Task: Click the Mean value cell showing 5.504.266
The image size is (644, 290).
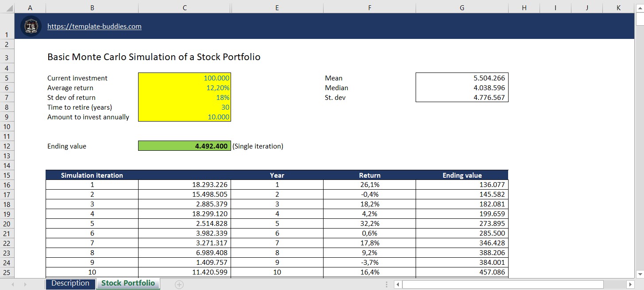Action: [x=462, y=78]
